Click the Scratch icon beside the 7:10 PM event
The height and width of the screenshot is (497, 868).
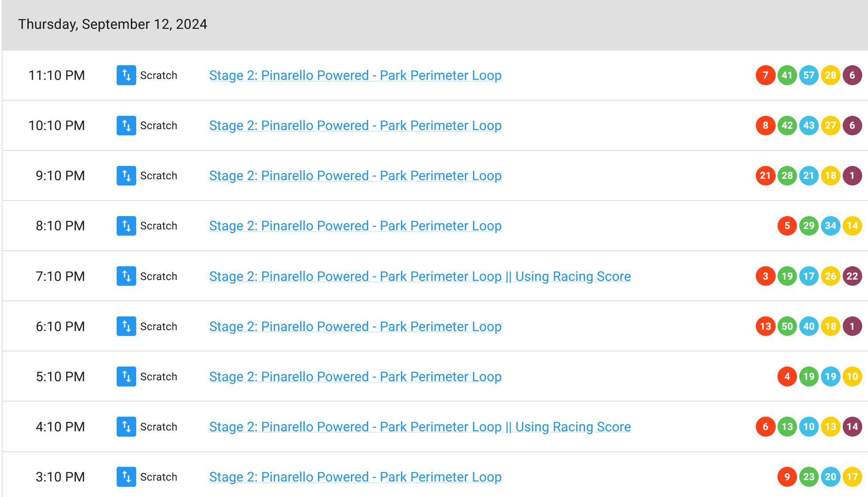(x=126, y=276)
